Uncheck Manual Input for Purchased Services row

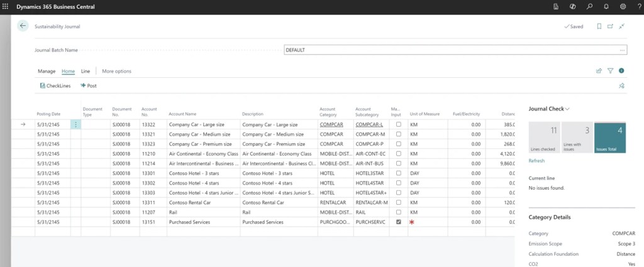coord(398,222)
